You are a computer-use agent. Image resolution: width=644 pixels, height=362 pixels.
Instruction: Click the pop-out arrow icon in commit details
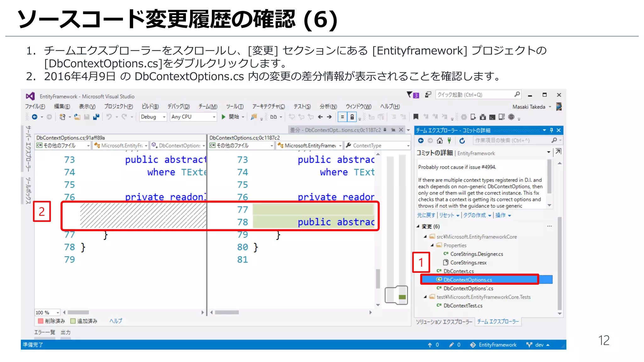[558, 152]
